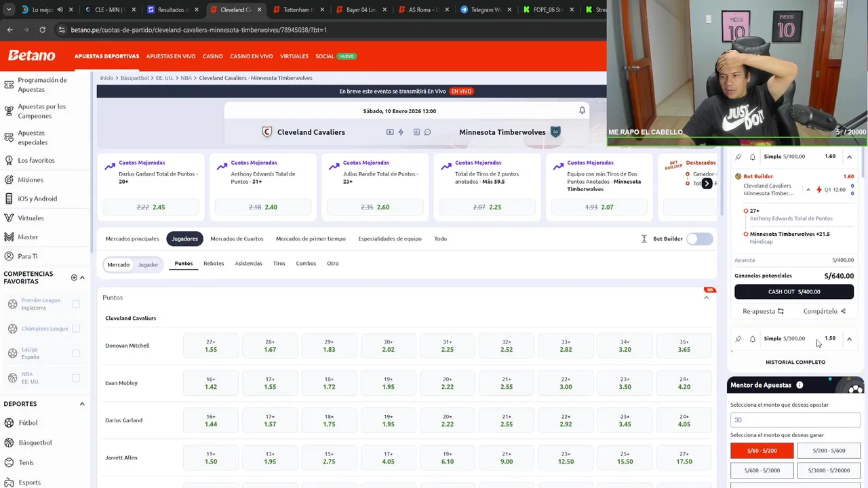This screenshot has height=488, width=868.
Task: Open the match statistics chart icon
Action: (416, 132)
